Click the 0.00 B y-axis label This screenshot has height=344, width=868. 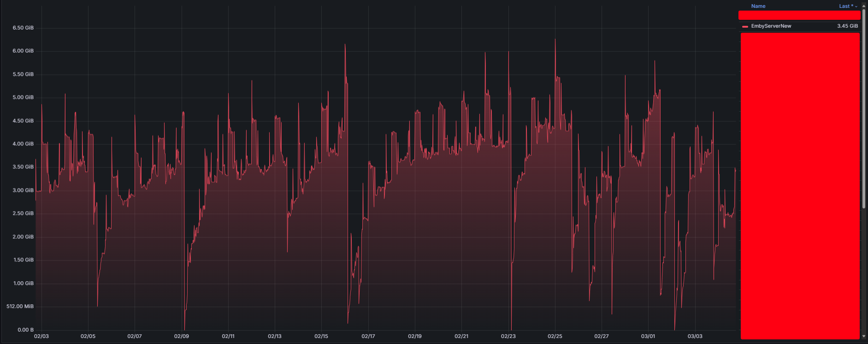pyautogui.click(x=26, y=330)
